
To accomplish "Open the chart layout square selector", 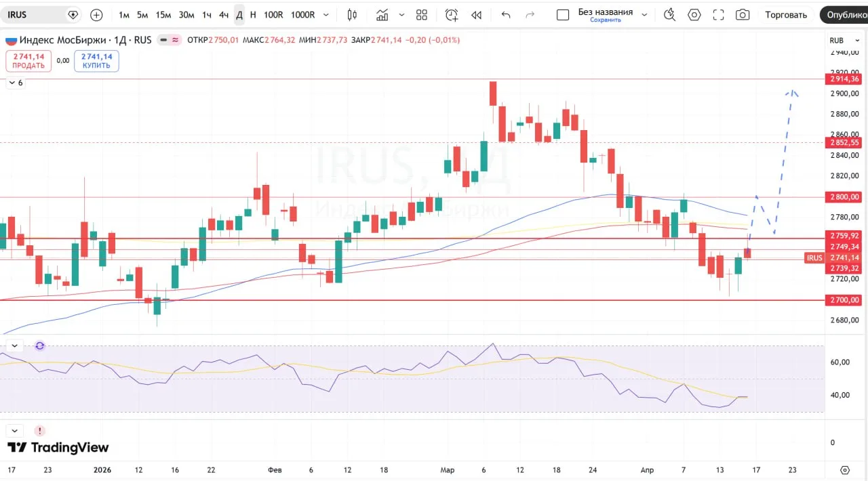I will pos(562,14).
